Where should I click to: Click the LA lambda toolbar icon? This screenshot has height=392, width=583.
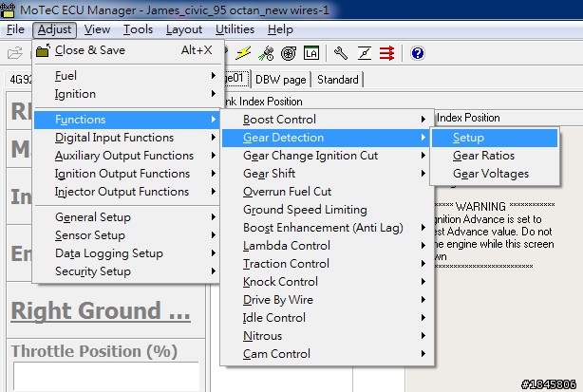tap(310, 53)
